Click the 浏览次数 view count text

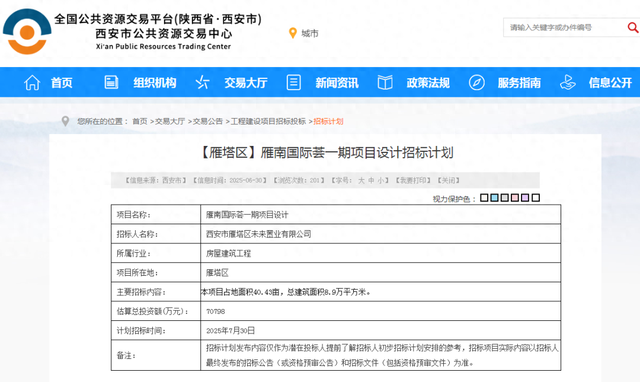pos(299,180)
